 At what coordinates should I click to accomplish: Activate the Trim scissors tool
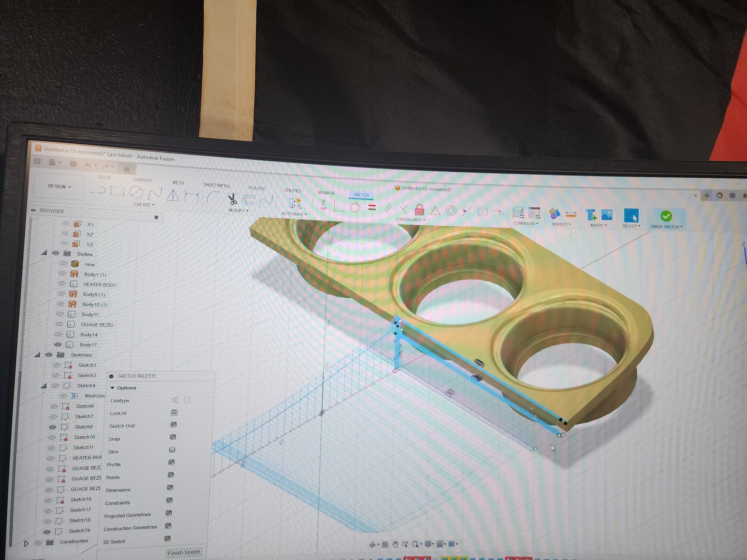point(233,199)
